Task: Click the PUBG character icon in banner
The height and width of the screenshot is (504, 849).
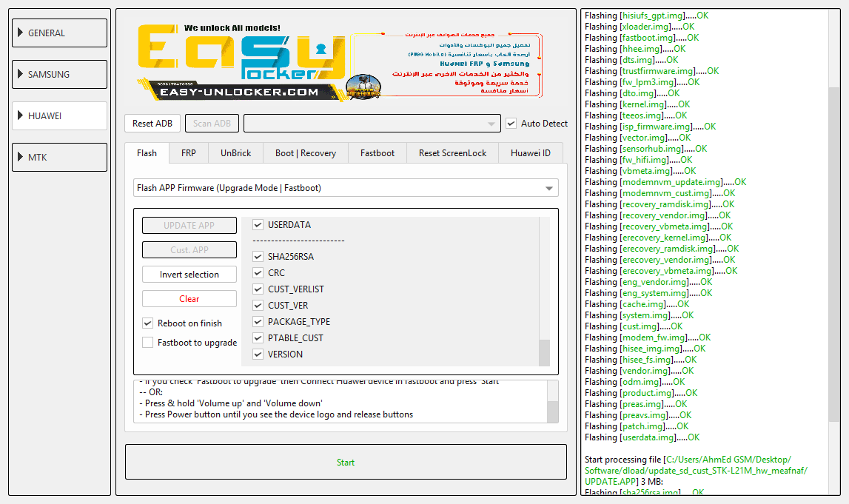Action: [363, 87]
